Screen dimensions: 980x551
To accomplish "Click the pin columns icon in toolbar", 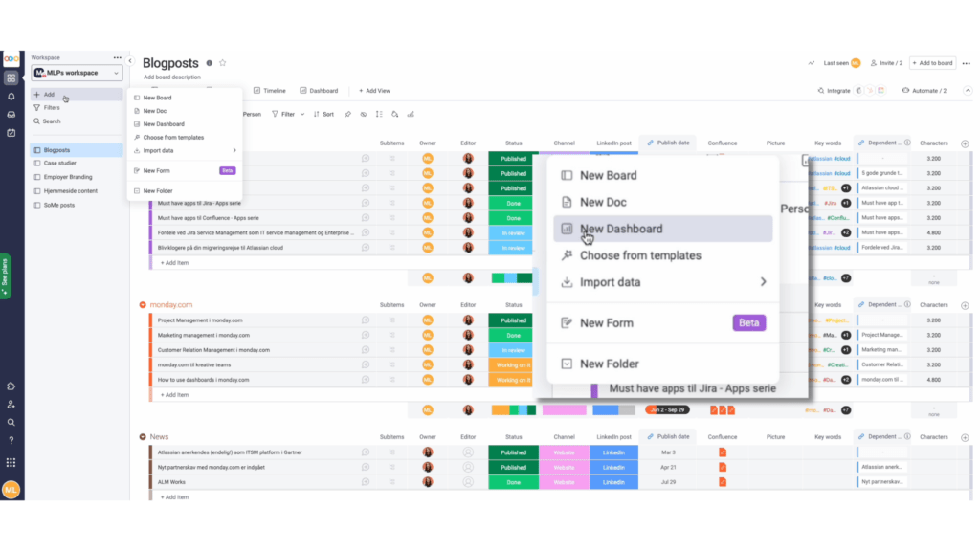I will click(347, 115).
